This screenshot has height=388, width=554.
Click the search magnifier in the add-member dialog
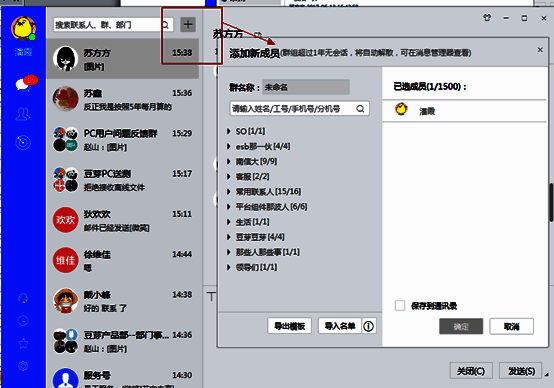pyautogui.click(x=360, y=108)
